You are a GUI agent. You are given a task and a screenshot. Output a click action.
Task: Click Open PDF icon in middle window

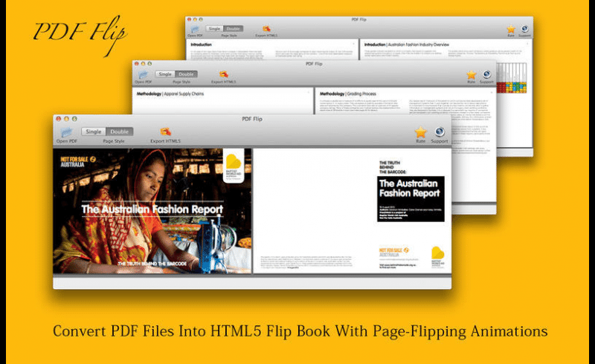coord(143,74)
